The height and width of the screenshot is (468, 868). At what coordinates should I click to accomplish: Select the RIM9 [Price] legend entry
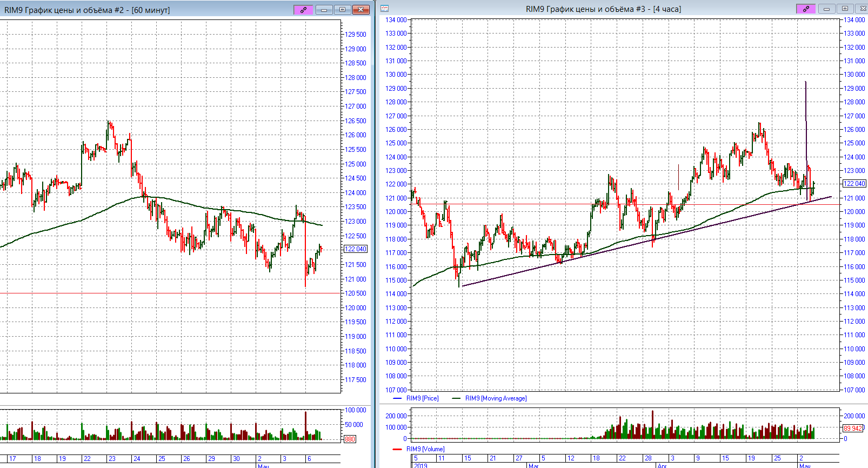(422, 398)
